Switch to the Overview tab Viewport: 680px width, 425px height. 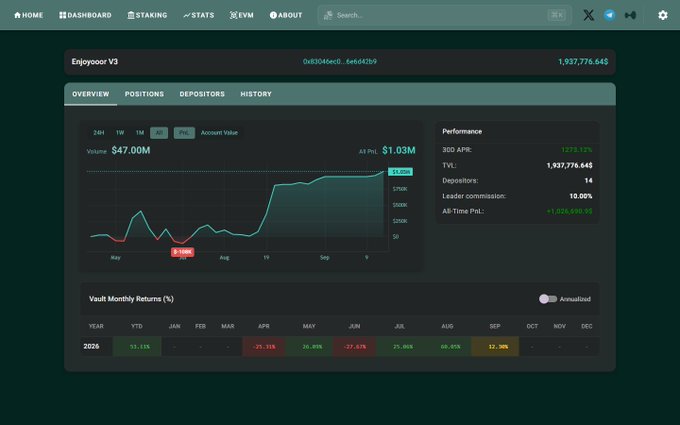(x=91, y=94)
